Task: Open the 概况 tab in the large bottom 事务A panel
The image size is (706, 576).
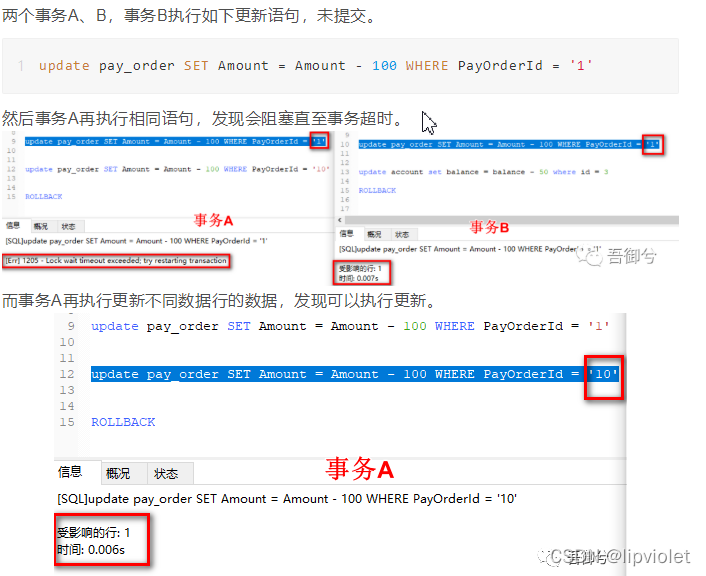Action: [x=118, y=473]
